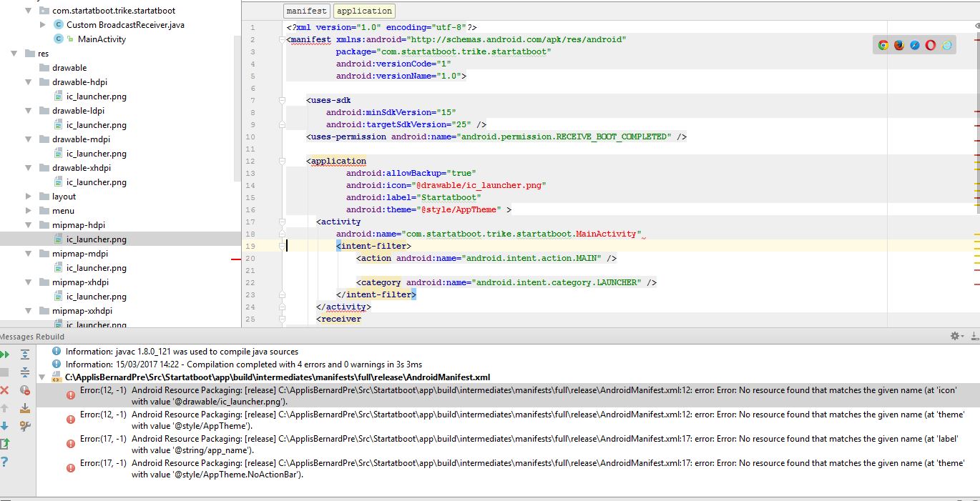Fold the uses-sdk tag at line 7

pos(283,100)
